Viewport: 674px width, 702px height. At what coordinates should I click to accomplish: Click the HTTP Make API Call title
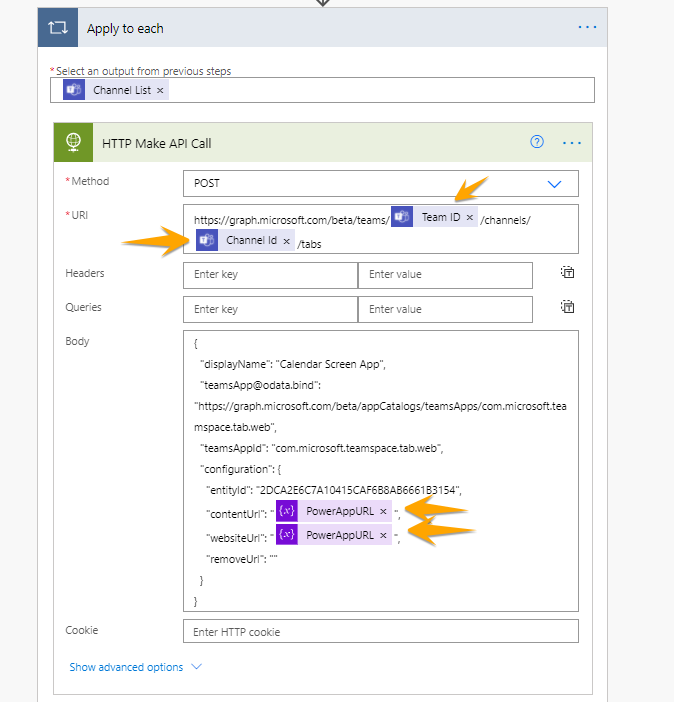[157, 143]
